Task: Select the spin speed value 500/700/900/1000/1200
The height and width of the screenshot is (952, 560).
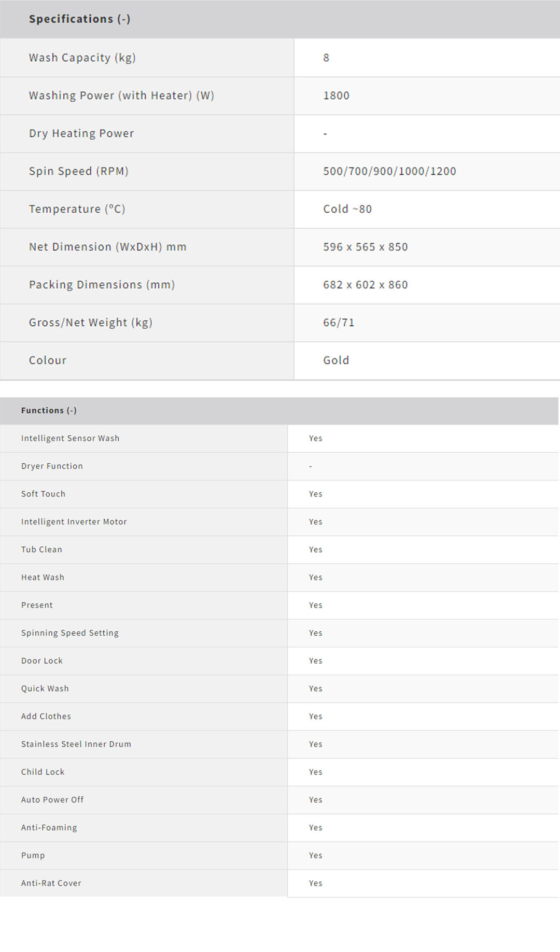Action: (389, 171)
